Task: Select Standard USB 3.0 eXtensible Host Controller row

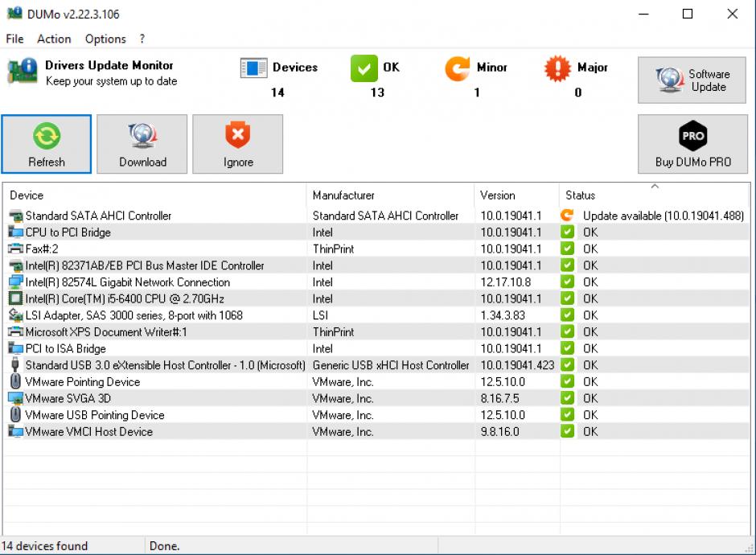Action: 376,365
